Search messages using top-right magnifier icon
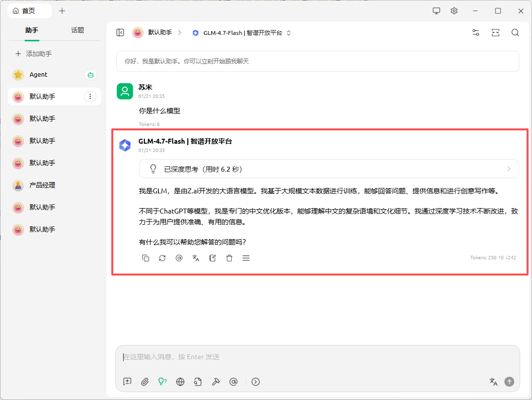 point(515,32)
